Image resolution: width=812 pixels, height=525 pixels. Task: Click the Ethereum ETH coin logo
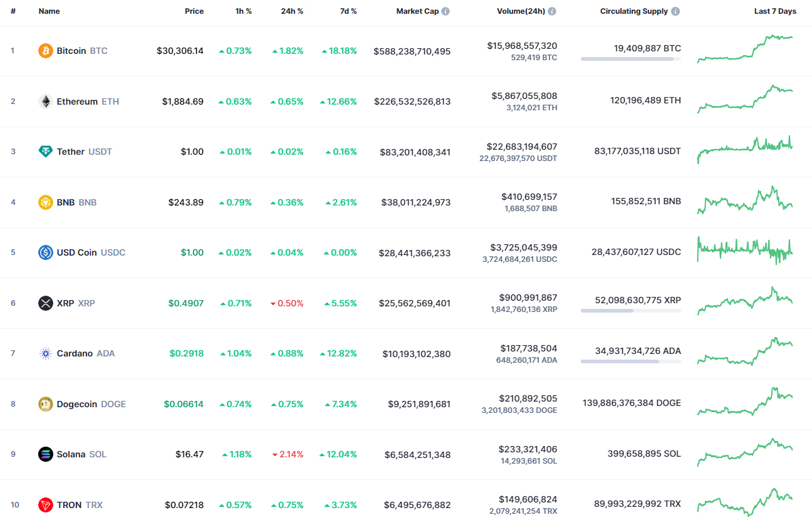[44, 101]
